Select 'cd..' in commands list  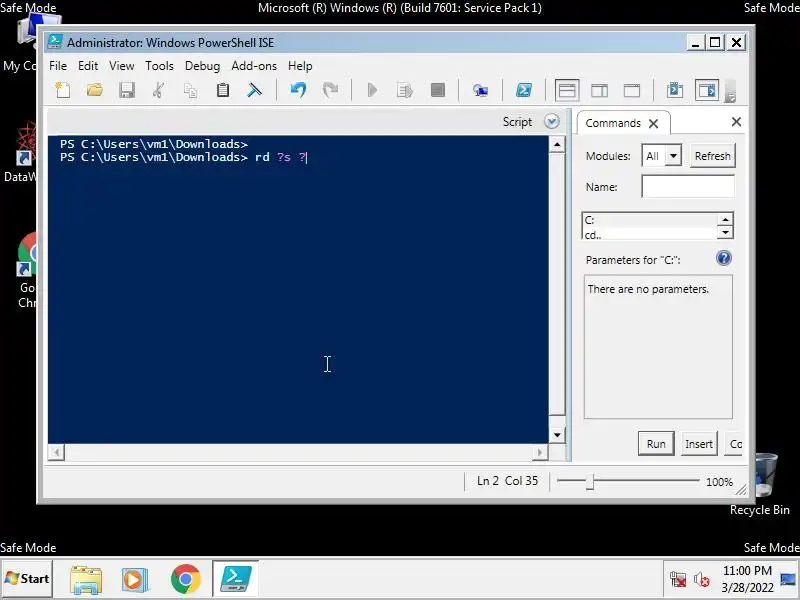649,234
